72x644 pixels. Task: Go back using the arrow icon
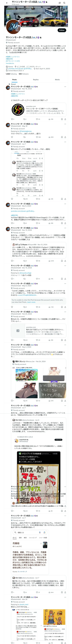coord(7,3)
